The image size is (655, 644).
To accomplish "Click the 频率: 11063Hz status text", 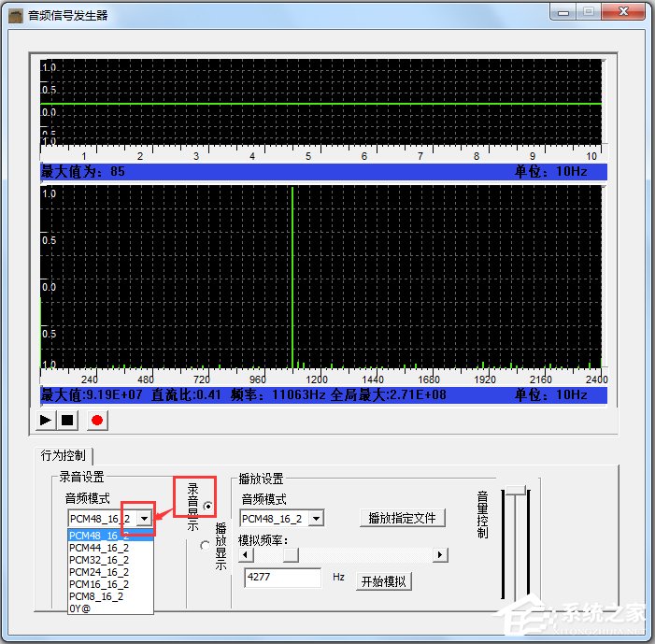I will [278, 394].
